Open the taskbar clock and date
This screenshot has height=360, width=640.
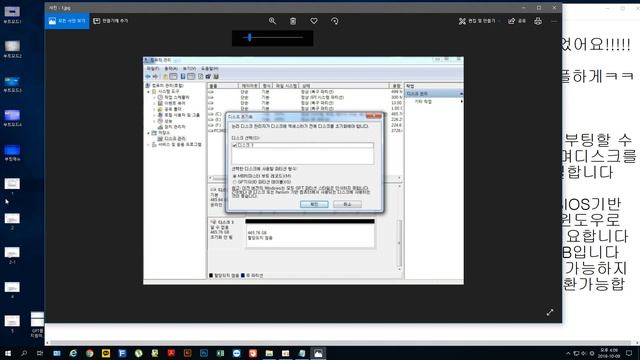coord(609,353)
